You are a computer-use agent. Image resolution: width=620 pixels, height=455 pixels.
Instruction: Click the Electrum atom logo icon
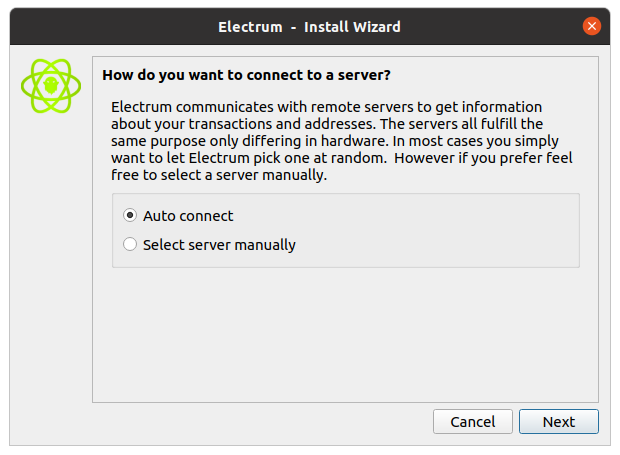click(50, 87)
